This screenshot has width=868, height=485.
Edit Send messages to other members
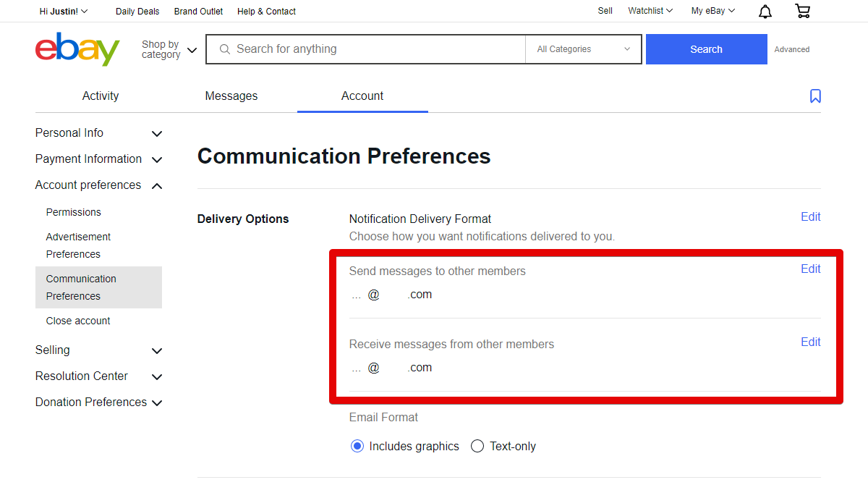[810, 269]
